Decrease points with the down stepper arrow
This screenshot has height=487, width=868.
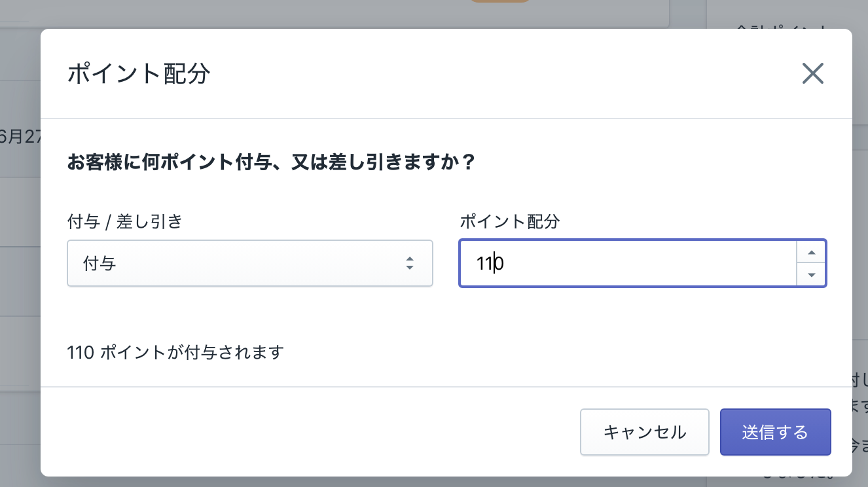point(812,275)
